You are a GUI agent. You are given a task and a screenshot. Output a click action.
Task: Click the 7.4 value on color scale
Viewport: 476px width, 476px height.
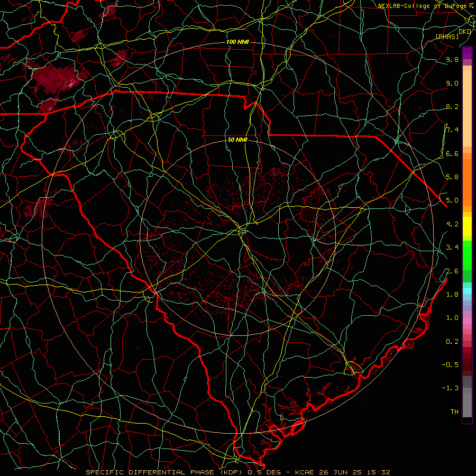[x=452, y=130]
